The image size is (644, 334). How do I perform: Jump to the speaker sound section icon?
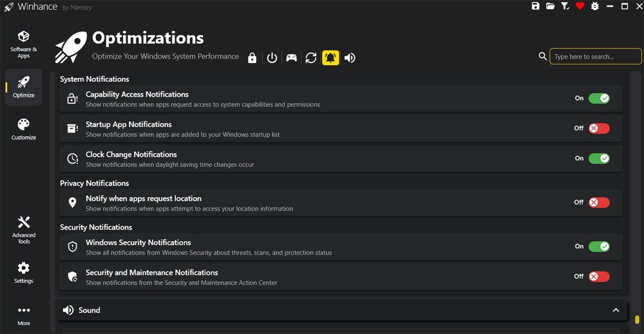click(x=350, y=58)
